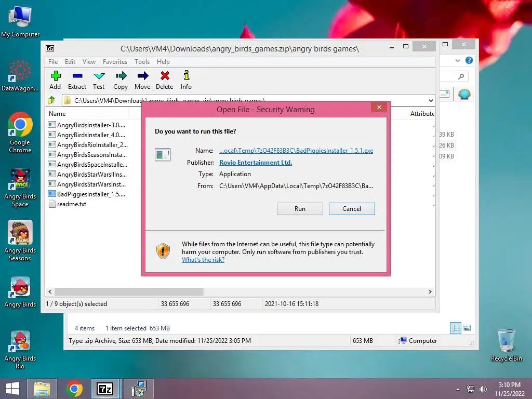Close the Security Warning dialog
Image resolution: width=532 pixels, height=399 pixels.
(379, 107)
